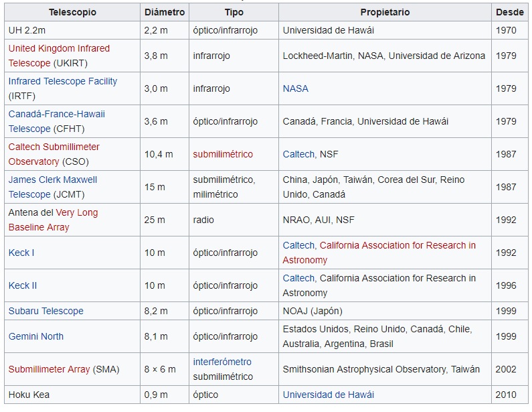Open the United Kingdom Infrared Telescope link
Viewport: 532px width, 412px height.
tap(59, 56)
